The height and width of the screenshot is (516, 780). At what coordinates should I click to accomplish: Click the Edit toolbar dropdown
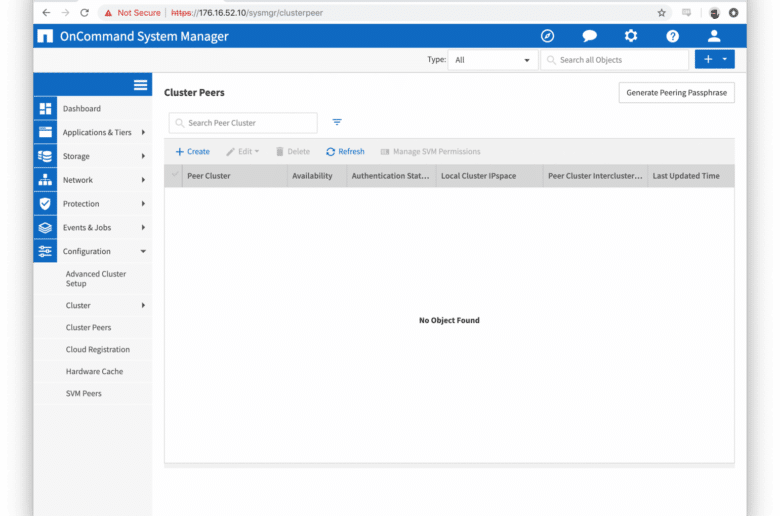tap(243, 152)
